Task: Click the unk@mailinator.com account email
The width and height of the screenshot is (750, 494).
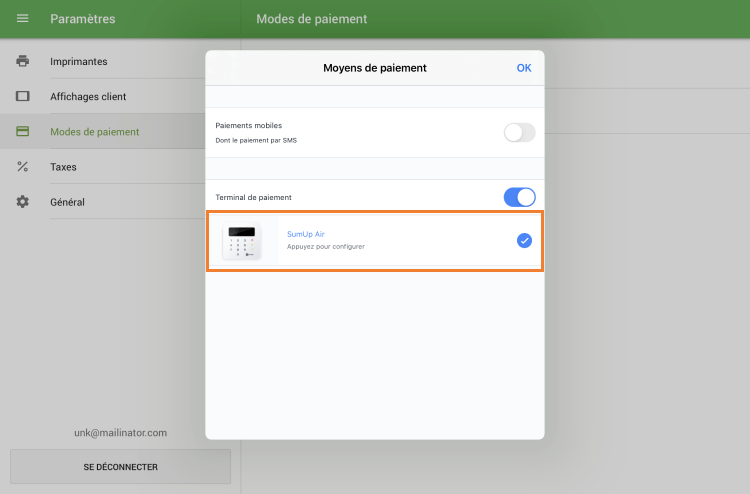Action: (121, 433)
